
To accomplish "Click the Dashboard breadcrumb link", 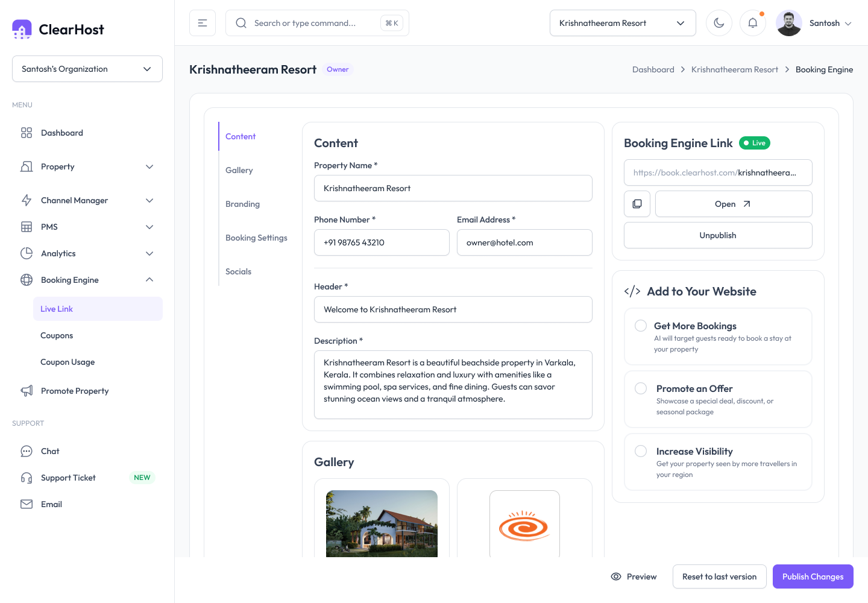I will point(653,69).
